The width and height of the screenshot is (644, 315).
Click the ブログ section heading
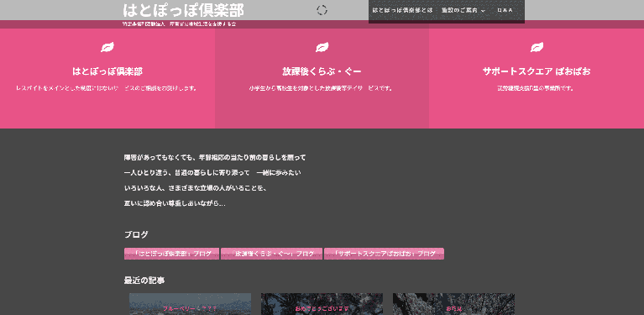[x=136, y=235]
